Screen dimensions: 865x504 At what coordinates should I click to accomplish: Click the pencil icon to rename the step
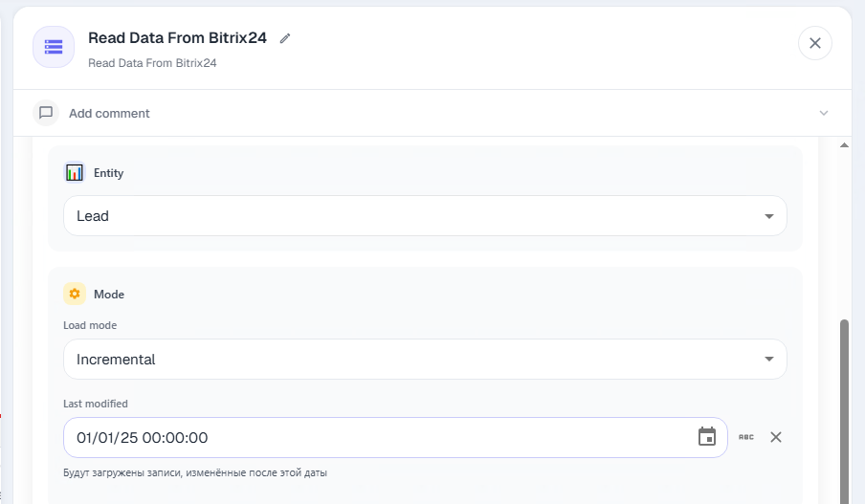click(x=284, y=38)
